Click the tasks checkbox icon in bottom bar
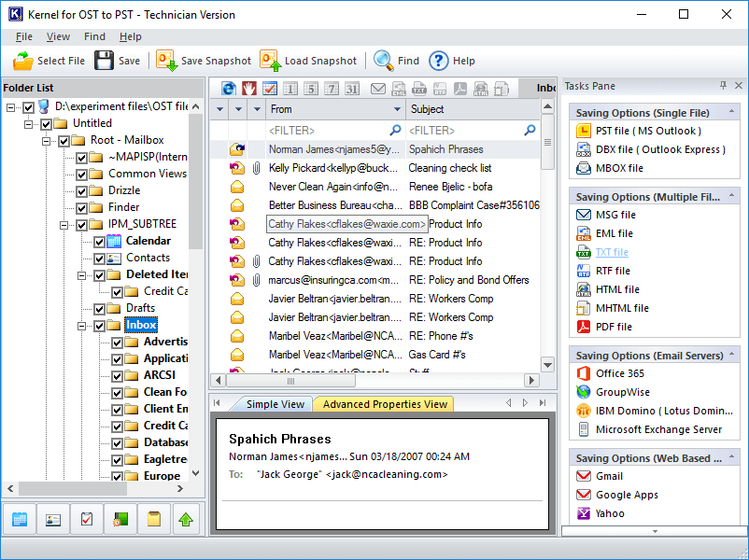 coord(87,519)
